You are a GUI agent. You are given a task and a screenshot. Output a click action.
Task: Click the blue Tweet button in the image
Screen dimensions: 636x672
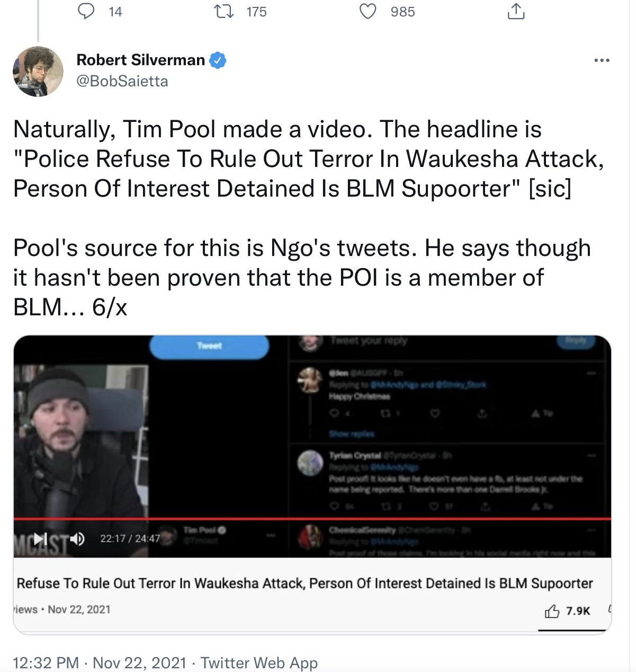209,346
